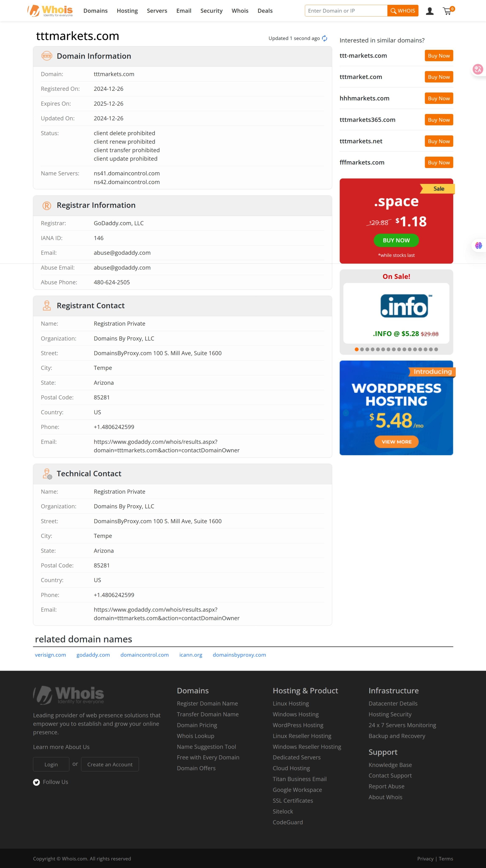The width and height of the screenshot is (486, 868).
Task: Open the Deals menu
Action: pos(265,11)
